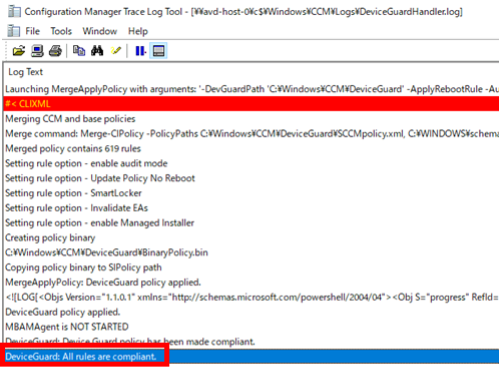Image resolution: width=502 pixels, height=368 pixels.
Task: Click the Open log file folder icon
Action: 19,51
